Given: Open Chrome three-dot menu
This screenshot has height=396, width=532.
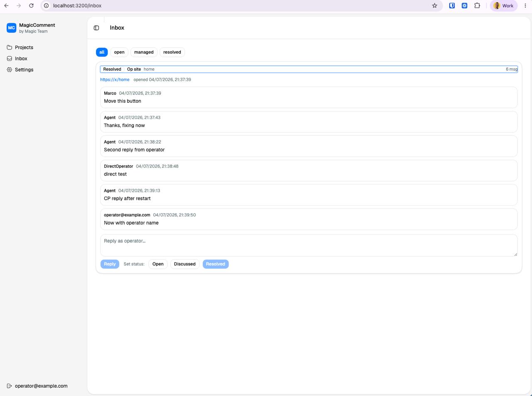Looking at the screenshot, I should coord(525,6).
